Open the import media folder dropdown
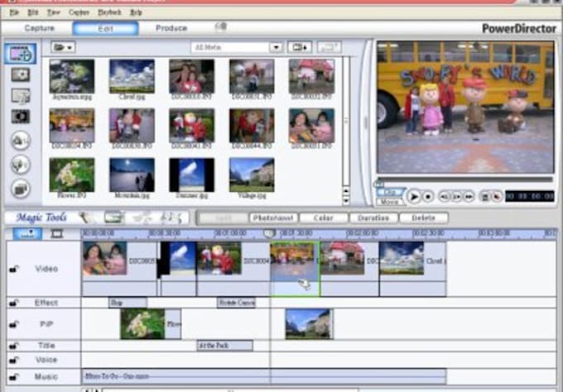 63,47
